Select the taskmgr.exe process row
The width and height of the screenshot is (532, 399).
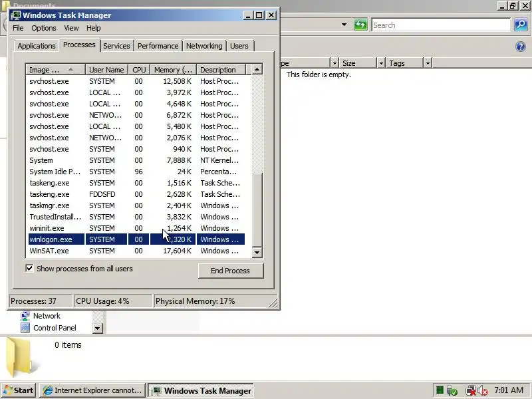136,205
